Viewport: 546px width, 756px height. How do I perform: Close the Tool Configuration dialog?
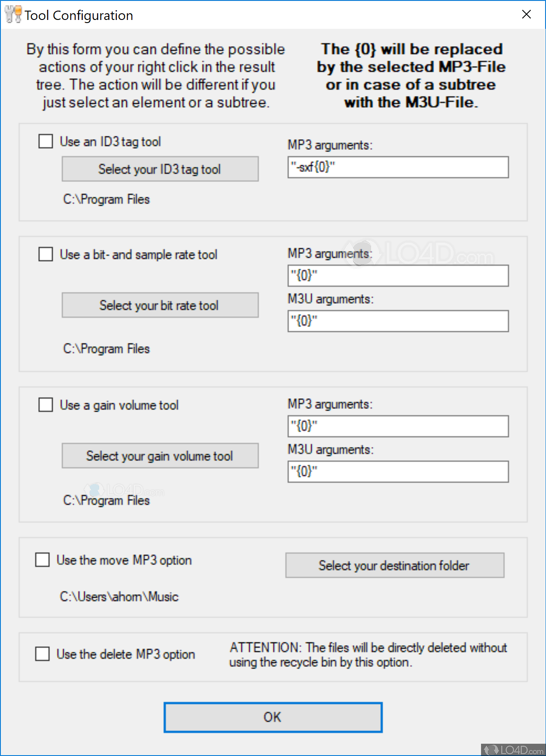526,14
